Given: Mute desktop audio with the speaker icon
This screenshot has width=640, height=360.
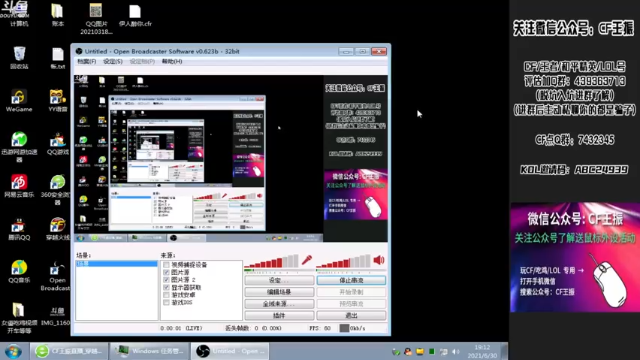Looking at the screenshot, I should click(379, 260).
